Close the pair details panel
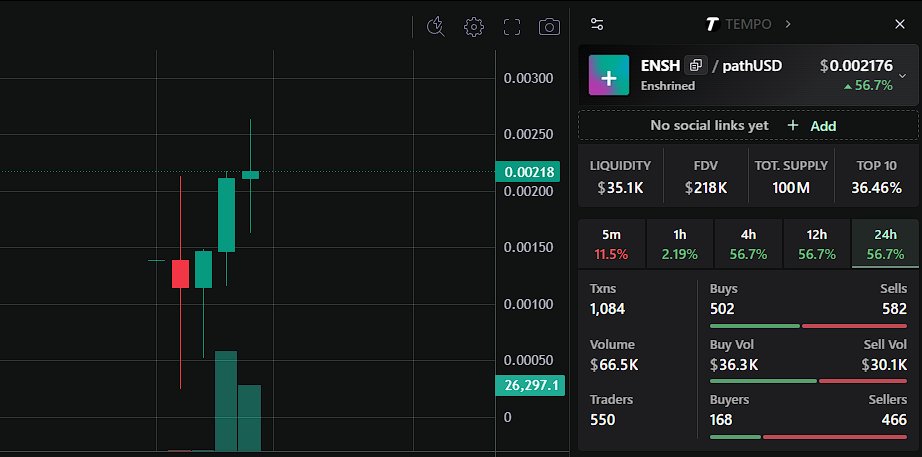This screenshot has width=922, height=457. (900, 24)
